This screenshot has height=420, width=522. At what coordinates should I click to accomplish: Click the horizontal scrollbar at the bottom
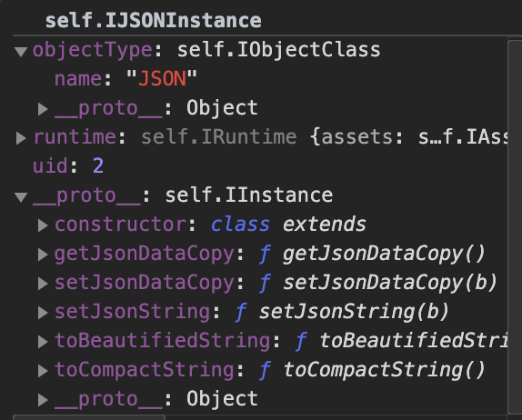[89, 417]
